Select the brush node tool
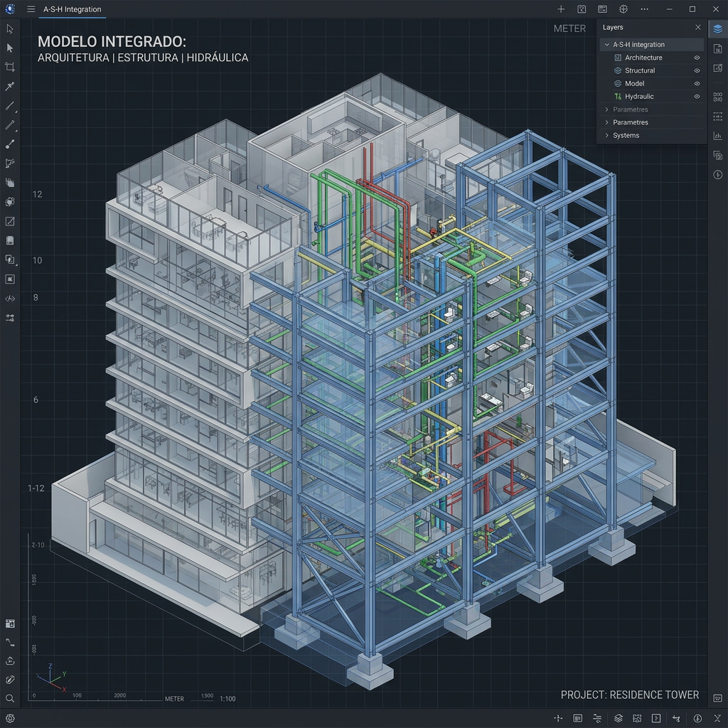The width and height of the screenshot is (728, 728). pos(10,144)
